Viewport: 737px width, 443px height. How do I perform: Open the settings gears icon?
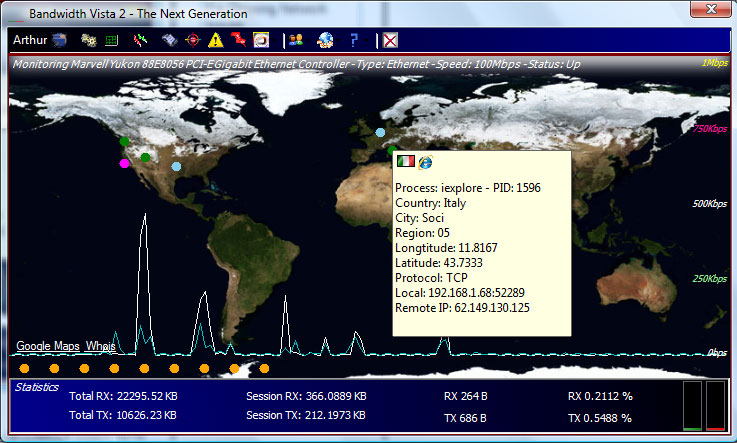pyautogui.click(x=88, y=40)
